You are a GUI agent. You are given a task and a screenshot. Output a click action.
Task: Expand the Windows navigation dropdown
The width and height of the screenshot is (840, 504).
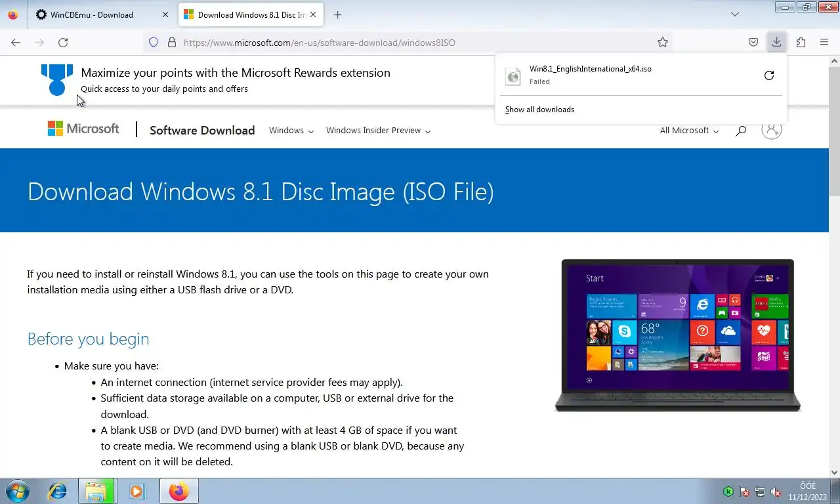pyautogui.click(x=291, y=131)
